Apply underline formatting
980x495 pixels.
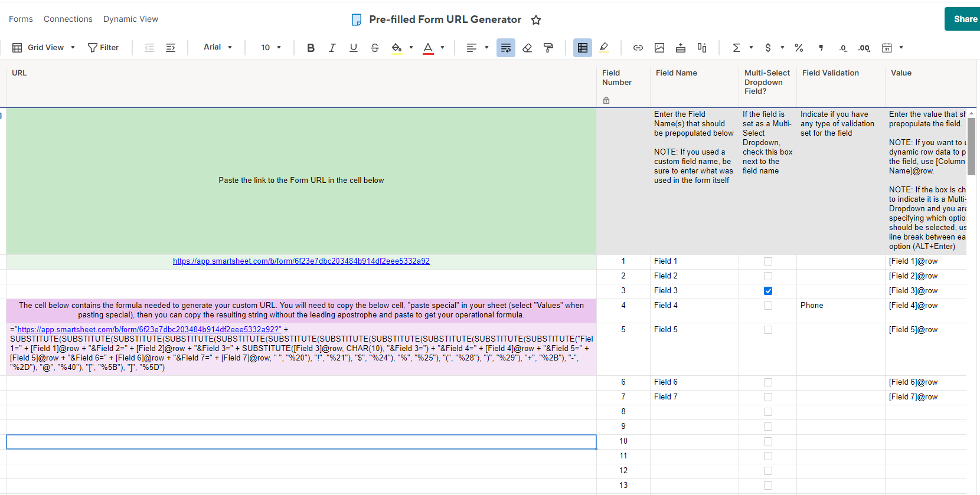tap(354, 48)
